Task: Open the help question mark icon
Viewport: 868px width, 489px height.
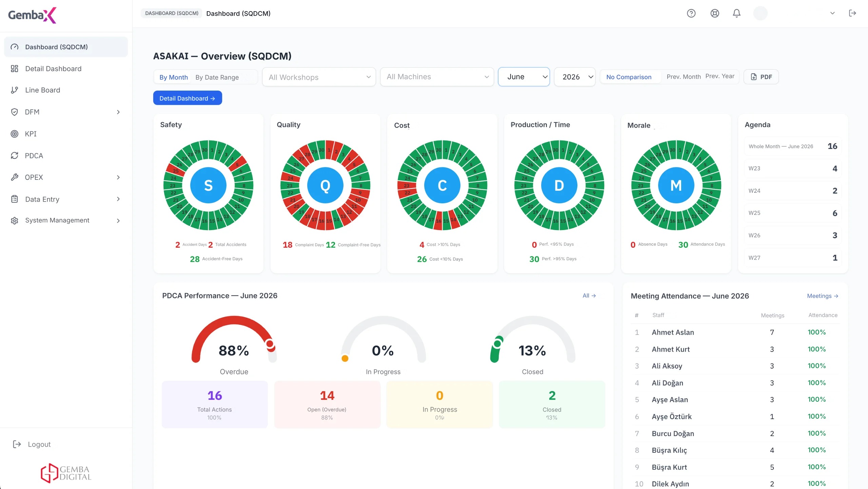Action: [691, 13]
